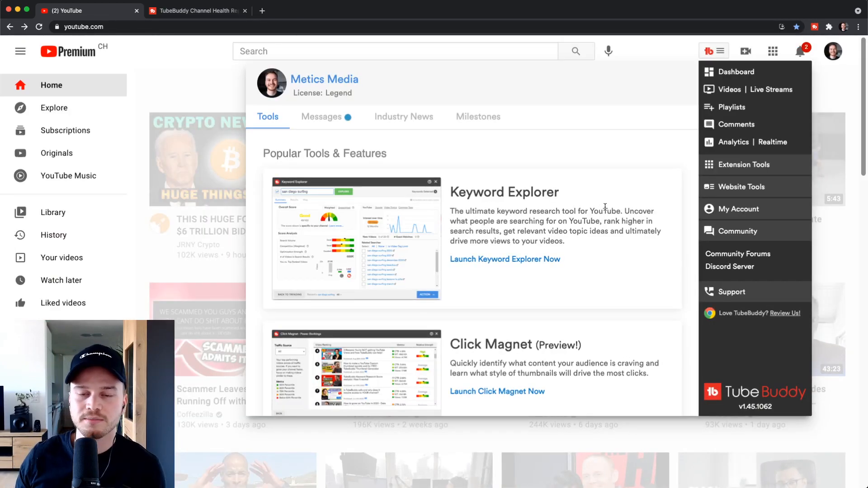Expand TubeBuddy Playlists section
The height and width of the screenshot is (488, 868).
click(x=732, y=107)
